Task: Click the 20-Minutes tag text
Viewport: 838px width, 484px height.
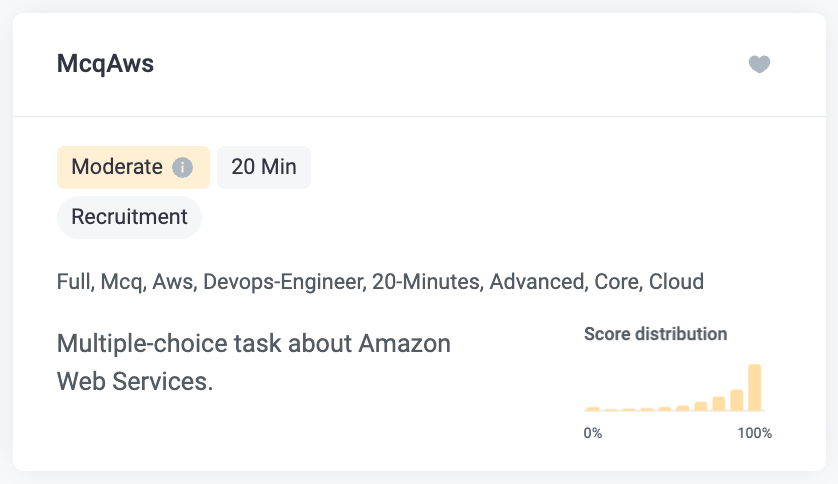Action: (x=426, y=282)
